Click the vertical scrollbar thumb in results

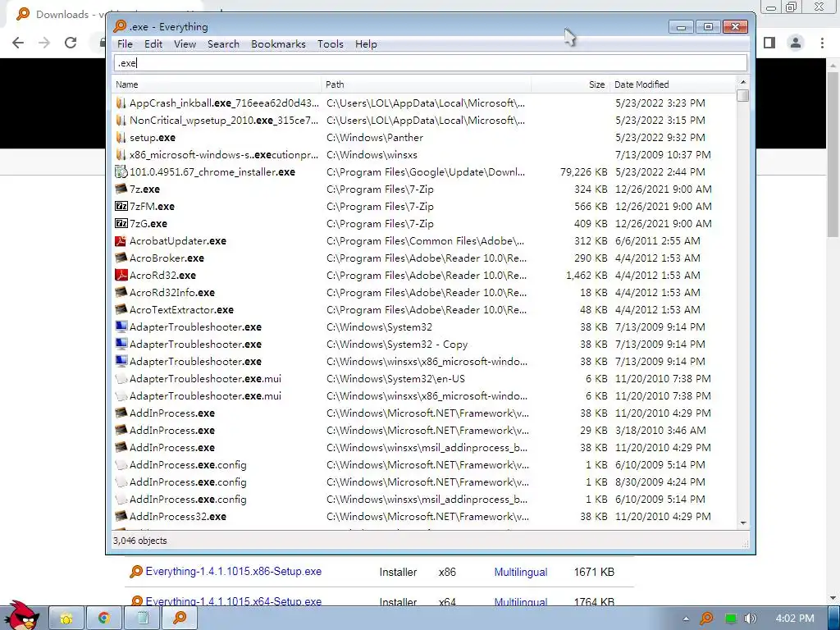tap(742, 95)
